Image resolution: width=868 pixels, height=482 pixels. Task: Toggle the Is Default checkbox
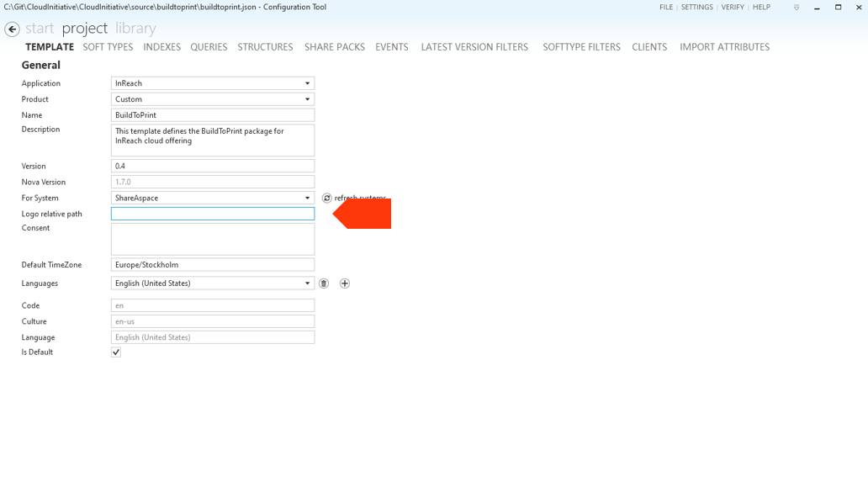(x=116, y=352)
